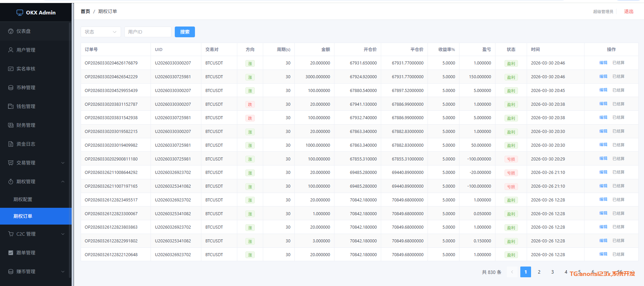Screen dimensions: 644x286
Task: Click the user management person icon
Action: coord(11,50)
